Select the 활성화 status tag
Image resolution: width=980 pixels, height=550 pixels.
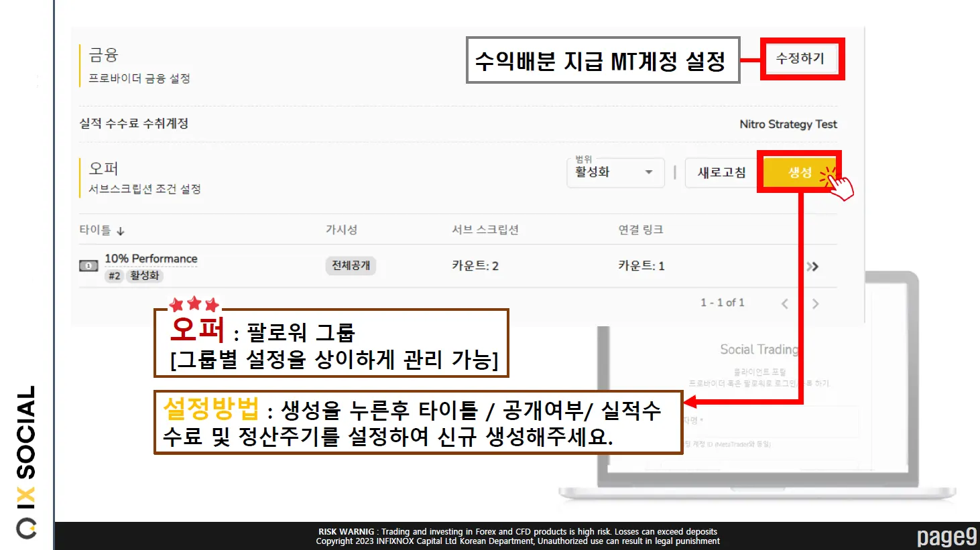point(145,275)
